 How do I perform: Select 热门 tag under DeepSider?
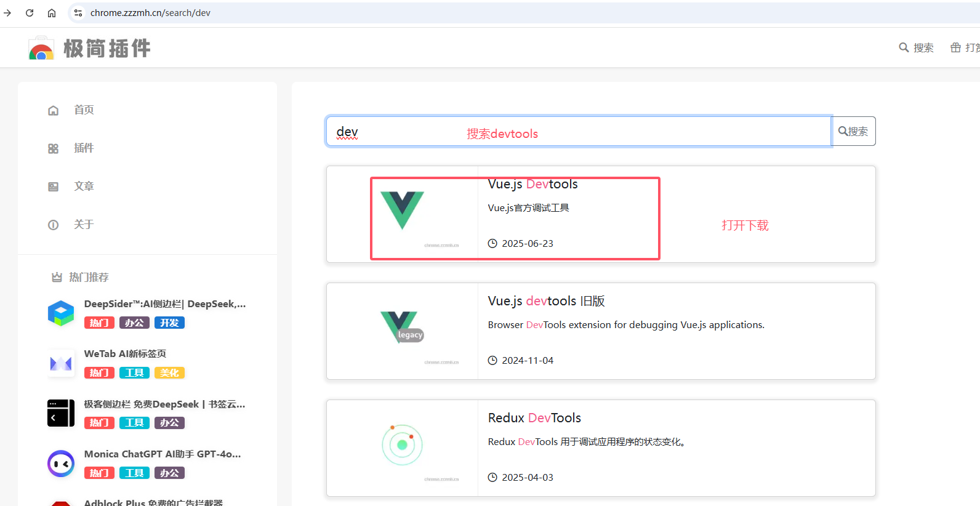point(99,323)
